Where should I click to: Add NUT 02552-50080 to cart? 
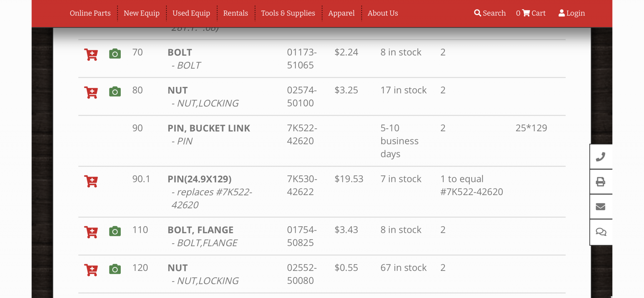point(91,270)
